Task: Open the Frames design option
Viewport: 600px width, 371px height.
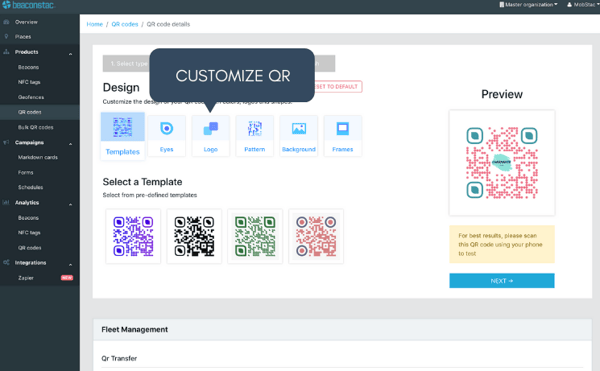Action: click(342, 136)
